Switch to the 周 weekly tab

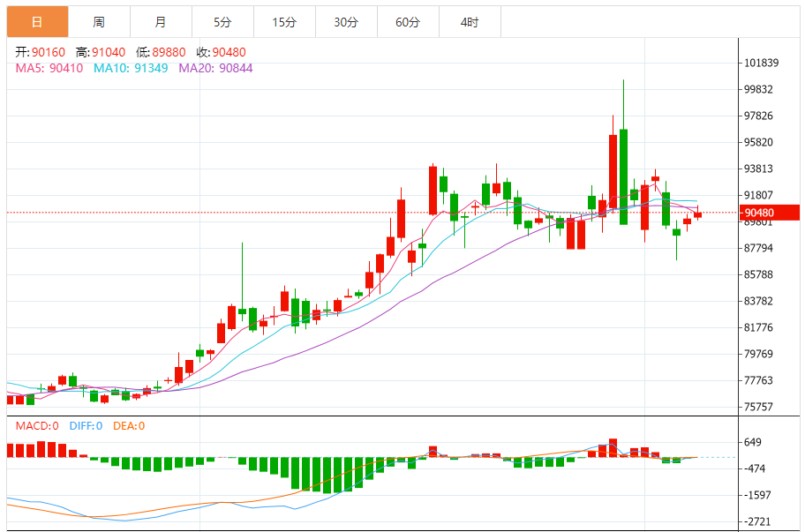99,22
